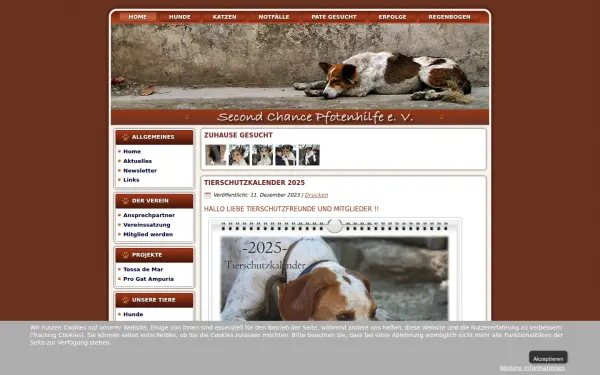
Task: Click the paw icon beside DER VEREIN
Action: coord(126,201)
